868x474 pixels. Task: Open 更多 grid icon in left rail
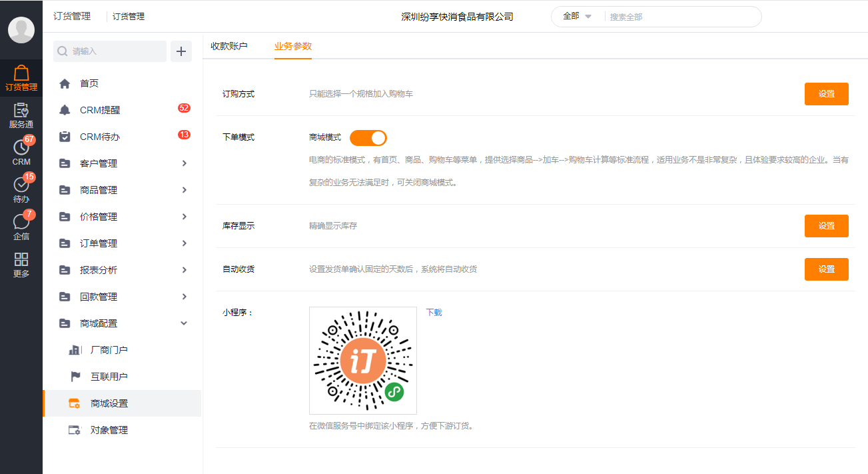(x=21, y=259)
